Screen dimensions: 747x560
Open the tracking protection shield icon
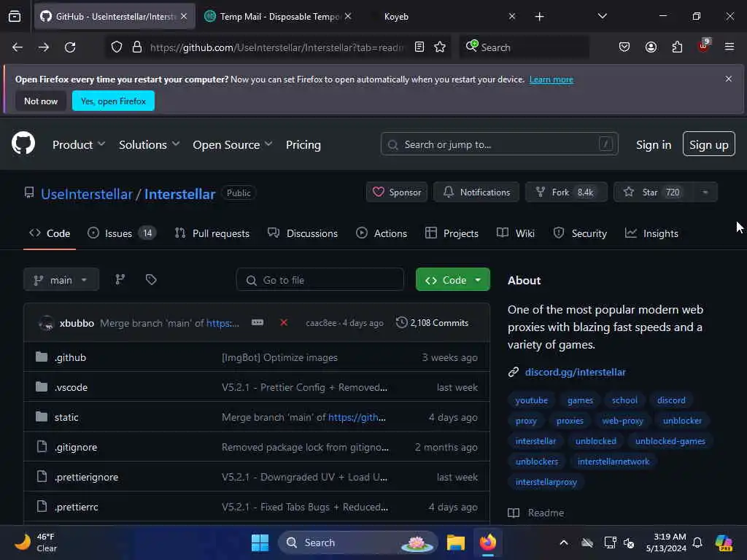point(117,47)
